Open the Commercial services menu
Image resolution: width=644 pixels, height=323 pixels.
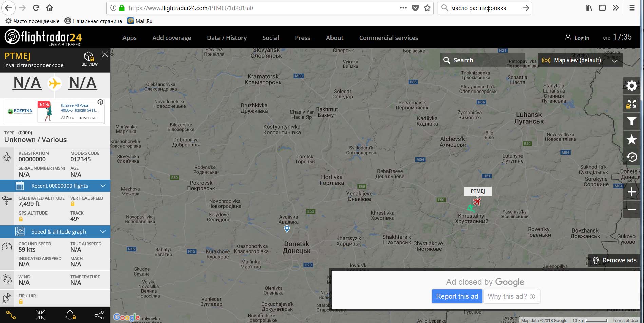pos(389,38)
